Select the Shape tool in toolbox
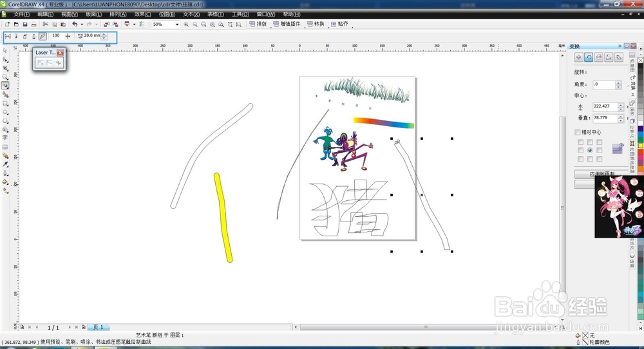 [5, 59]
